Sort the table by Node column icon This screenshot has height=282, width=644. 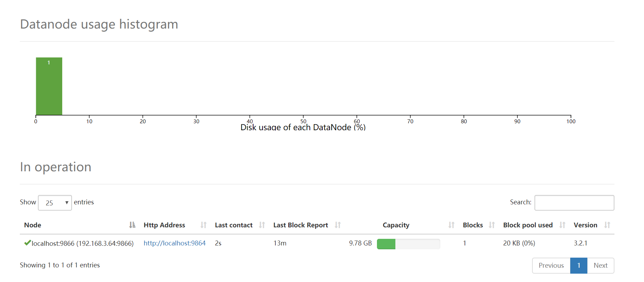pos(132,225)
